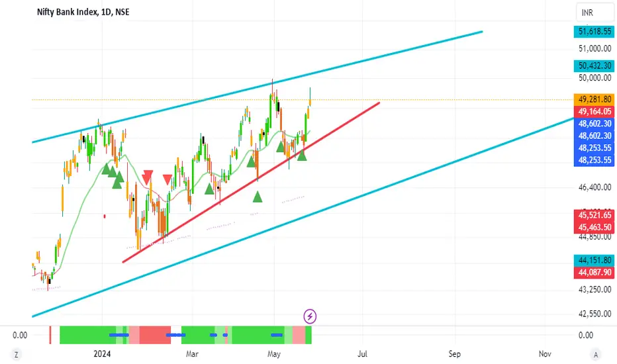Click the Mar label on time axis

click(x=192, y=354)
